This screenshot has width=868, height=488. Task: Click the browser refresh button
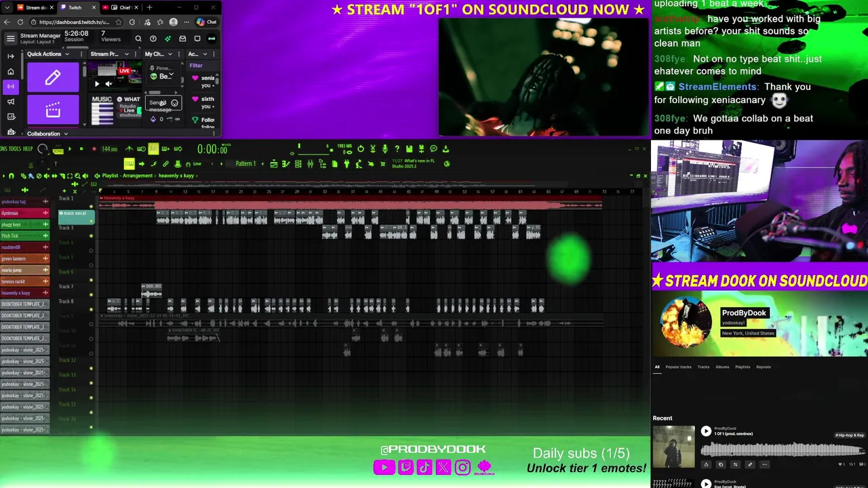click(20, 22)
